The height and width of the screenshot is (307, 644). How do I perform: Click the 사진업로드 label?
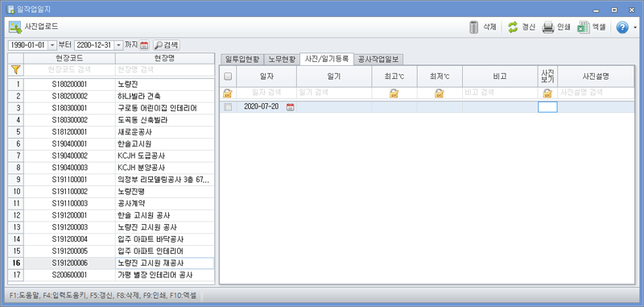[x=41, y=27]
